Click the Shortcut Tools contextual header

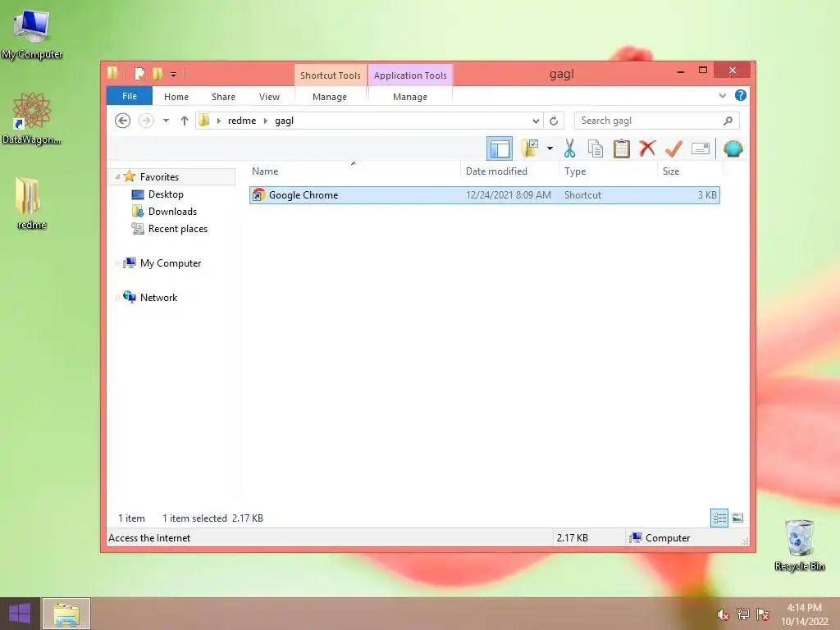[330, 75]
